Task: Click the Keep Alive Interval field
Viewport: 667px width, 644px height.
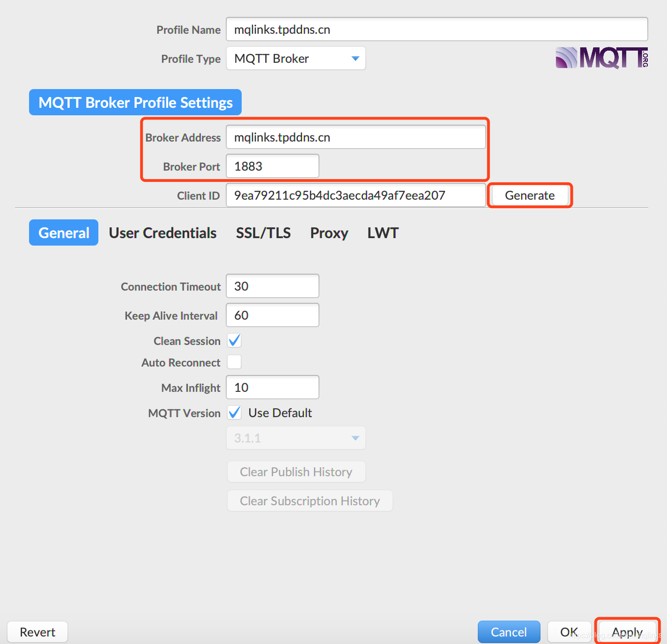Action: [x=273, y=315]
